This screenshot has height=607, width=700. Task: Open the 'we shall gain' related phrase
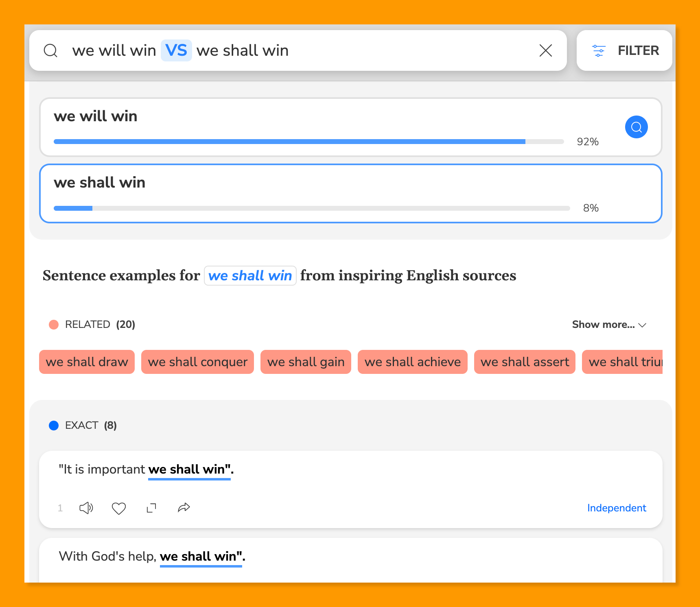[x=306, y=362]
